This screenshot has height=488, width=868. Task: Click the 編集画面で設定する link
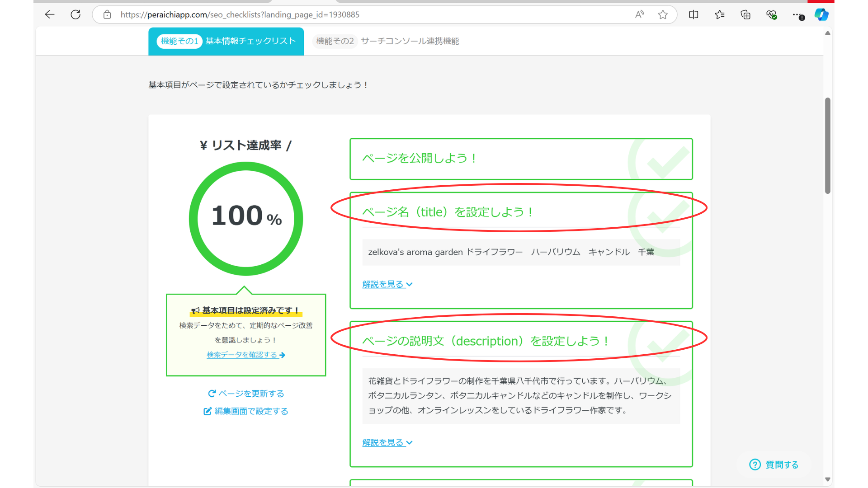point(246,411)
